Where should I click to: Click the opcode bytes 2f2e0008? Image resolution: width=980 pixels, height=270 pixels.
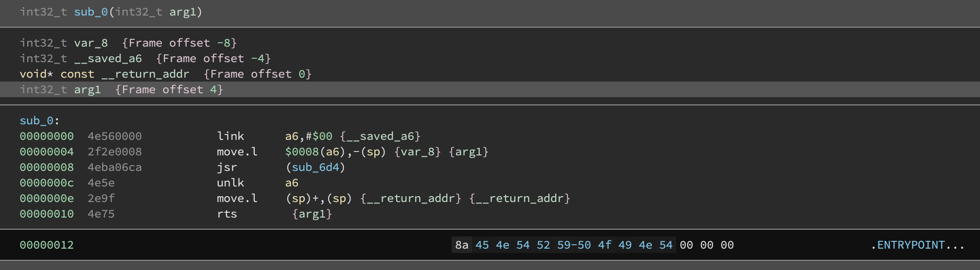point(115,152)
